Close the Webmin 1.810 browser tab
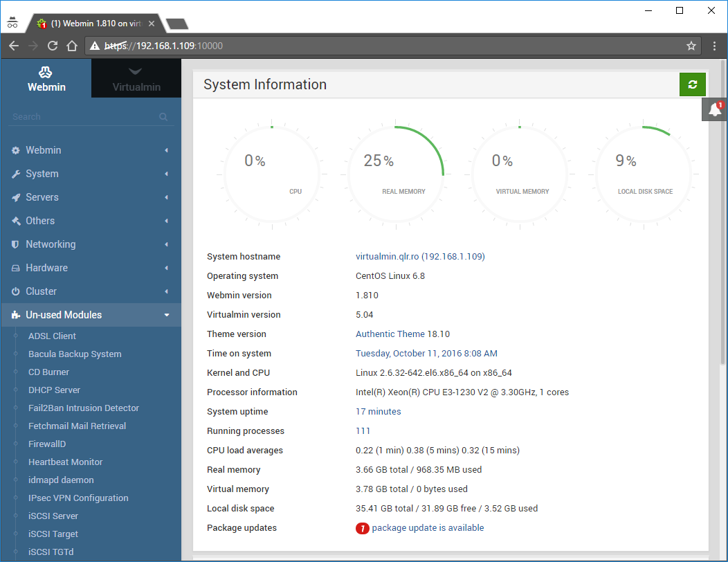728x562 pixels. pyautogui.click(x=152, y=24)
